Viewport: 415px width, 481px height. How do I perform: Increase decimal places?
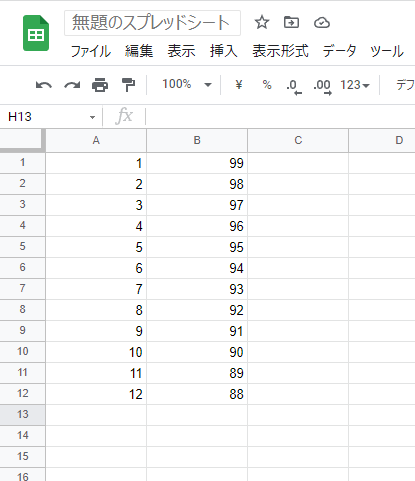click(322, 87)
